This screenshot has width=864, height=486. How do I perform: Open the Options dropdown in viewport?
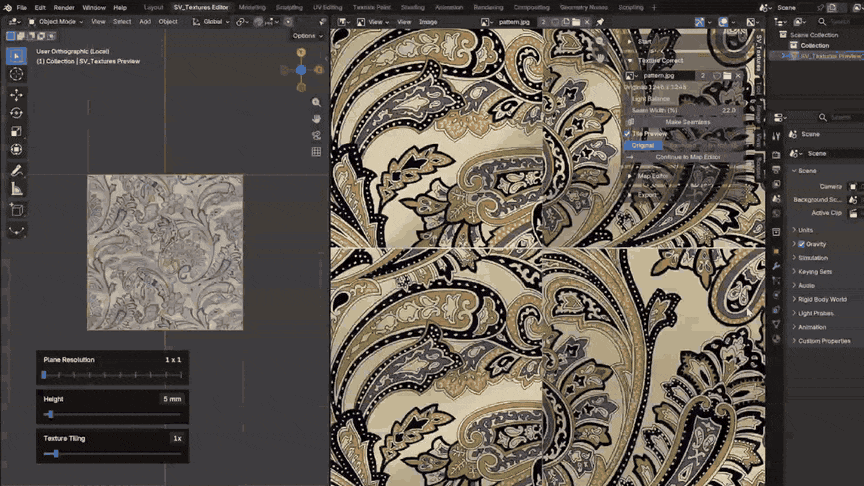tap(308, 36)
